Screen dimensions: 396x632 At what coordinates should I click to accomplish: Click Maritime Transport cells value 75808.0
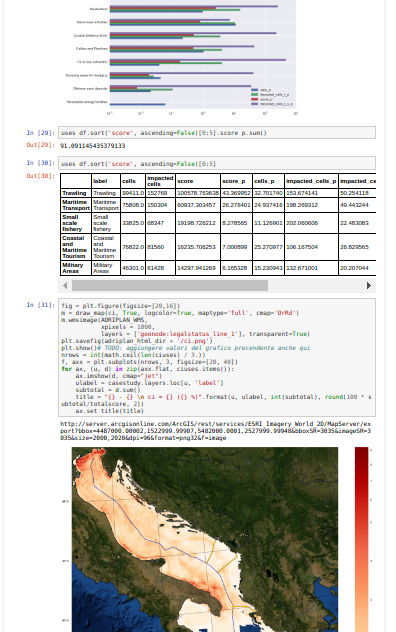click(133, 205)
